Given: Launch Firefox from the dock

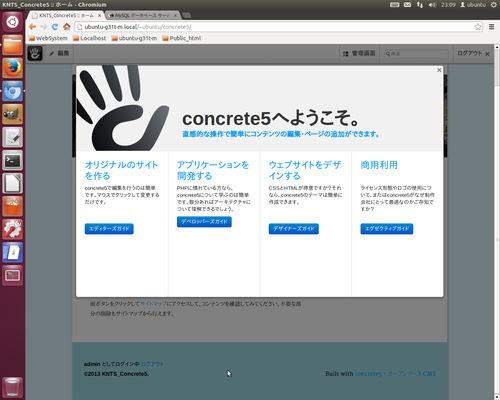Looking at the screenshot, I should point(13,68).
